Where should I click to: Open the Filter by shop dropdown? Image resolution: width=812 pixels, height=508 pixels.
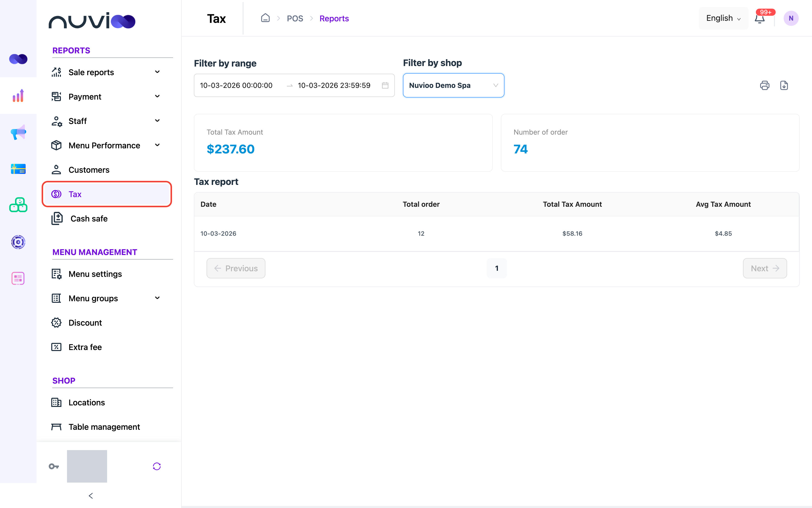(453, 85)
